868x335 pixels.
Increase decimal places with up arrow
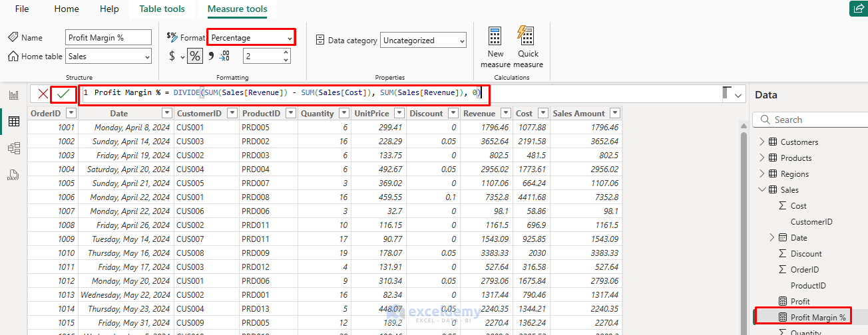[286, 53]
